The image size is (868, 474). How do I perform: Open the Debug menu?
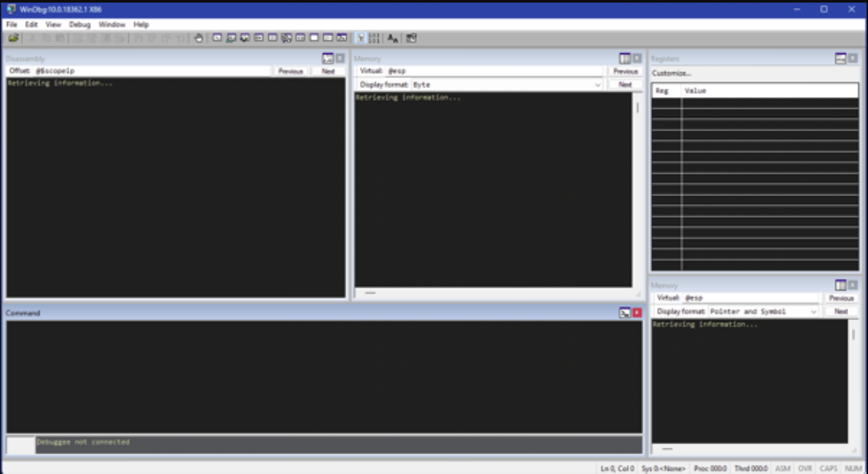[79, 24]
